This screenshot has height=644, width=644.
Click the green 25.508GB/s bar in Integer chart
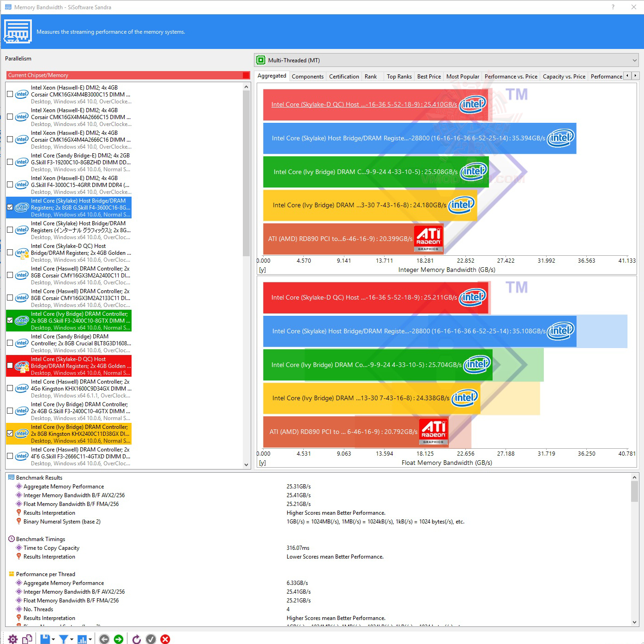click(x=376, y=172)
